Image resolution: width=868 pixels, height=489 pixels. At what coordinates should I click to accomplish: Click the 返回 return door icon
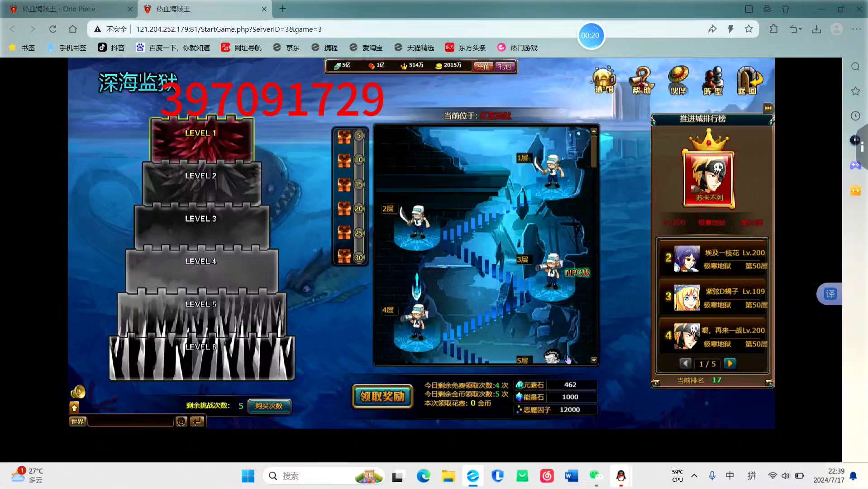tap(748, 80)
